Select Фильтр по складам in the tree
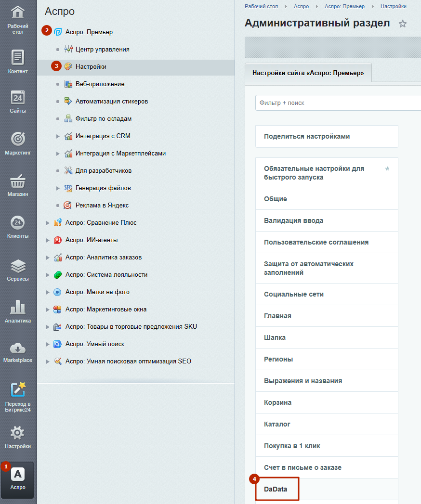The height and width of the screenshot is (504, 421). [x=104, y=118]
